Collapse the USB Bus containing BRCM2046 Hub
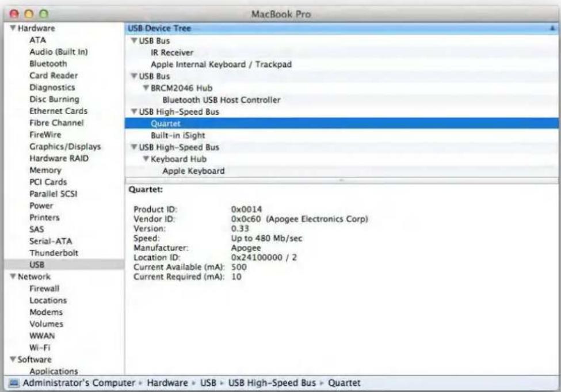The width and height of the screenshot is (561, 392). pos(134,76)
